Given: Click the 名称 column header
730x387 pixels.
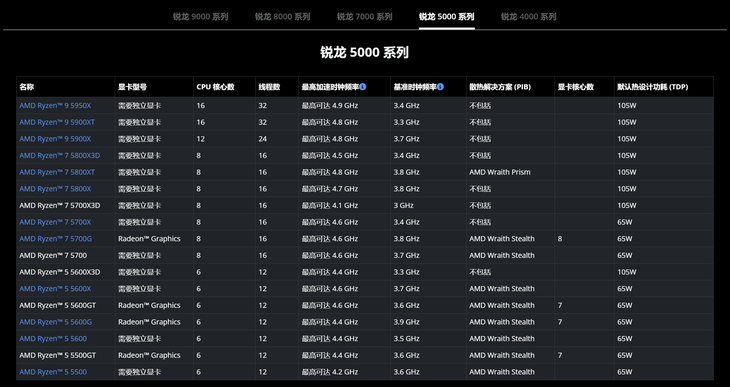Looking at the screenshot, I should click(27, 87).
